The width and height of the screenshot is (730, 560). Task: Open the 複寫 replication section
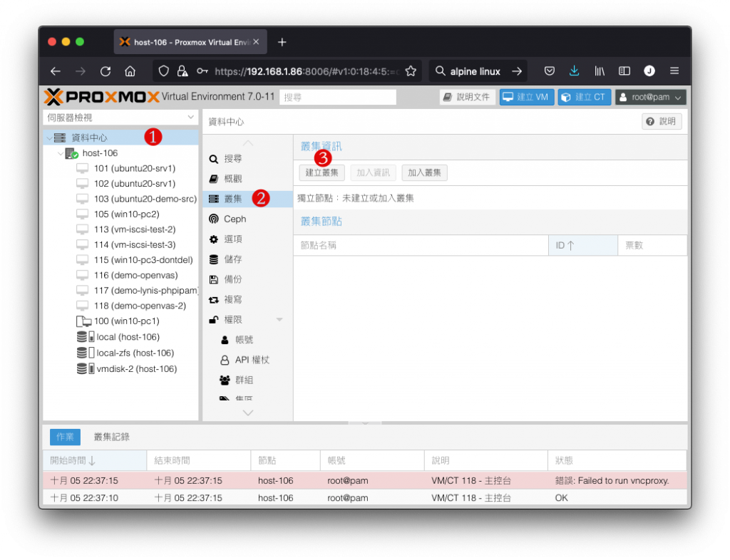pos(247,299)
